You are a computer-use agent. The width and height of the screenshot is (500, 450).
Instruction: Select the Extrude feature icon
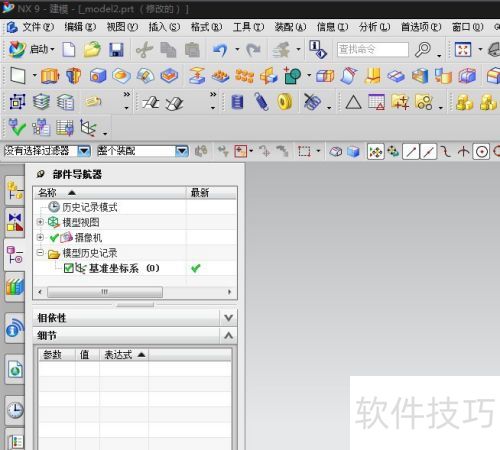pyautogui.click(x=50, y=76)
